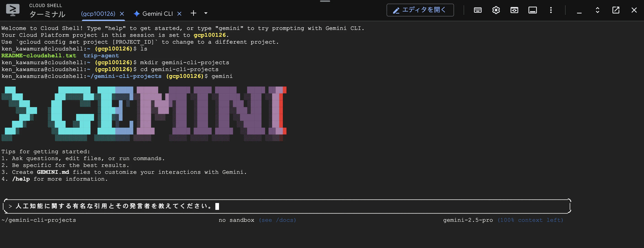Open terminal settings gear icon
This screenshot has height=248, width=644.
pos(496,10)
